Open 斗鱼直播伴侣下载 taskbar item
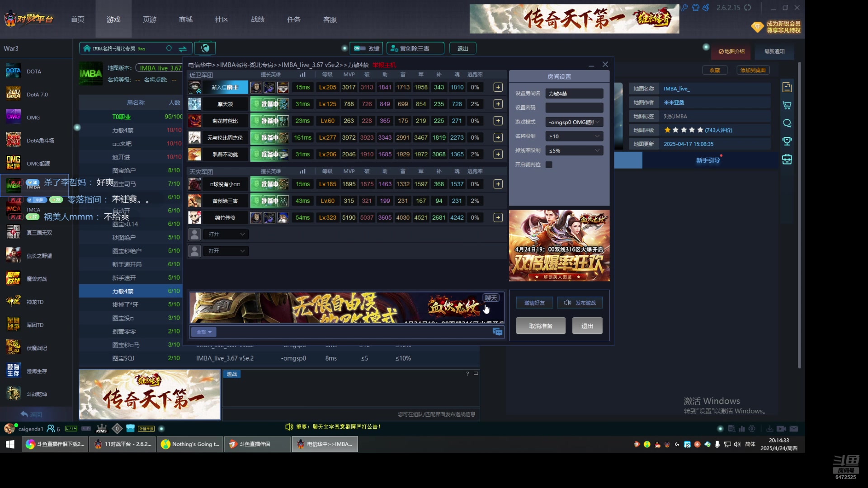 (55, 444)
